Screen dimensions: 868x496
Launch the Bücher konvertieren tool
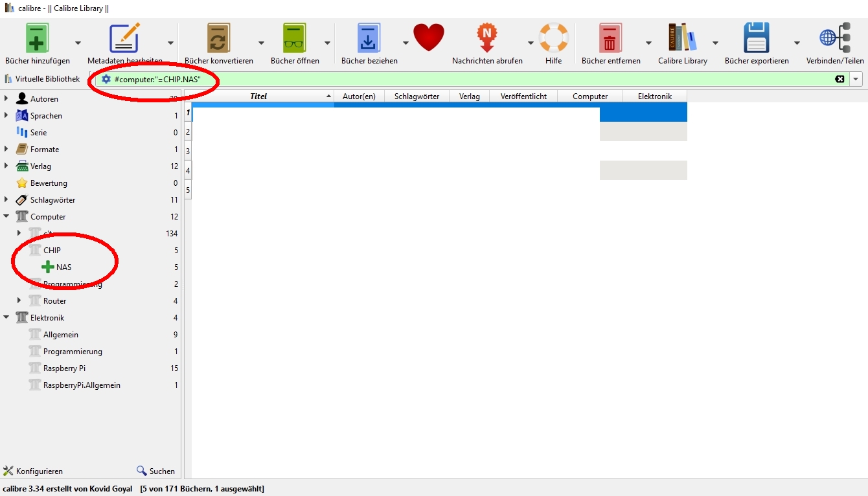click(x=218, y=38)
